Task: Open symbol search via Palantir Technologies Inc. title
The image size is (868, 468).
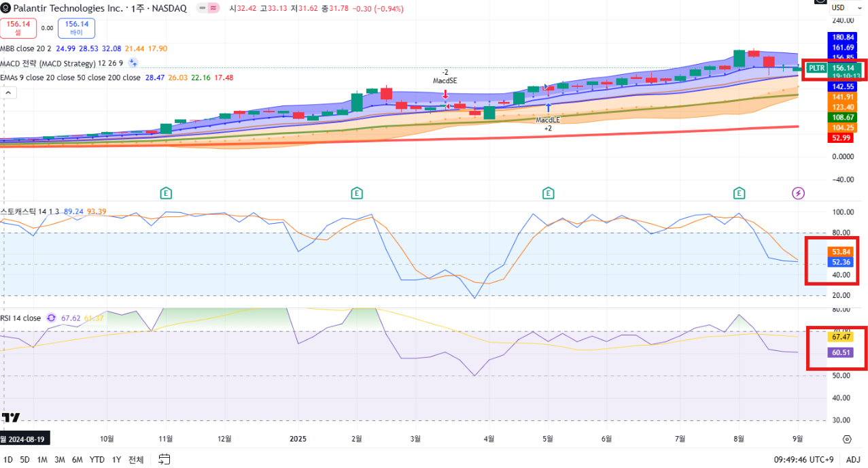Action: click(x=69, y=9)
